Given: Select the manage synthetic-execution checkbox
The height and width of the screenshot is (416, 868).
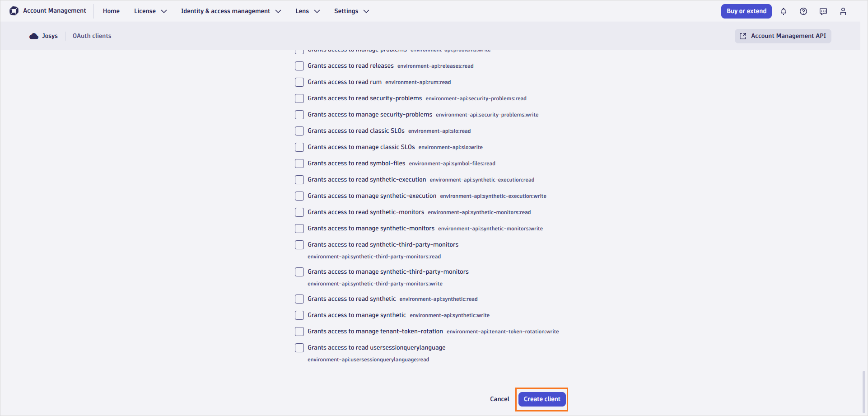Looking at the screenshot, I should [299, 196].
